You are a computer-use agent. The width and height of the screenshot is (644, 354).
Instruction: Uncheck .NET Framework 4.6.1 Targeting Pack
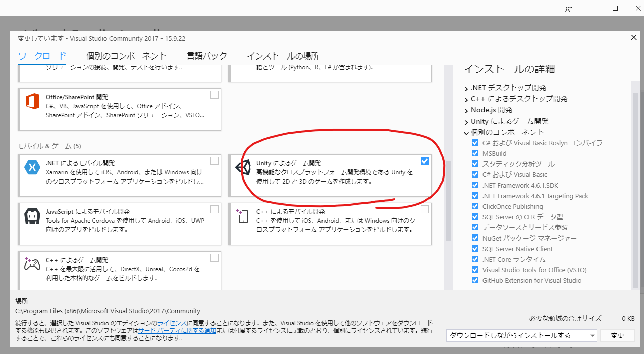(475, 196)
